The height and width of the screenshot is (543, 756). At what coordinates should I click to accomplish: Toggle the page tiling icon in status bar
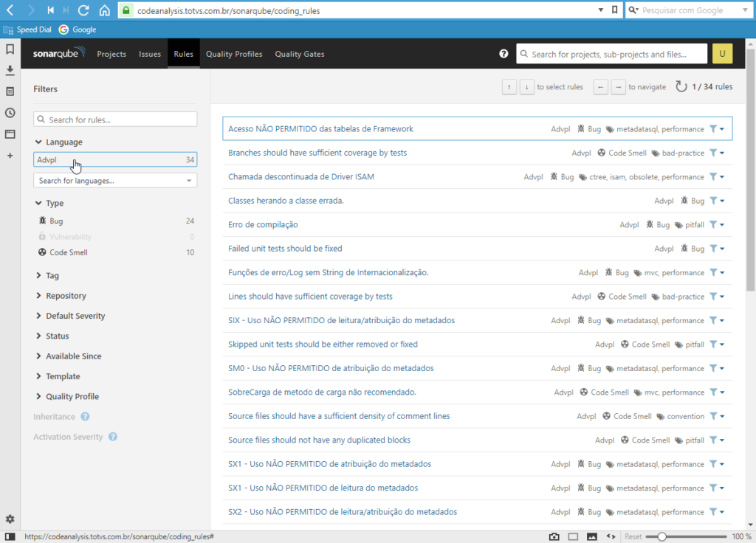click(x=573, y=537)
